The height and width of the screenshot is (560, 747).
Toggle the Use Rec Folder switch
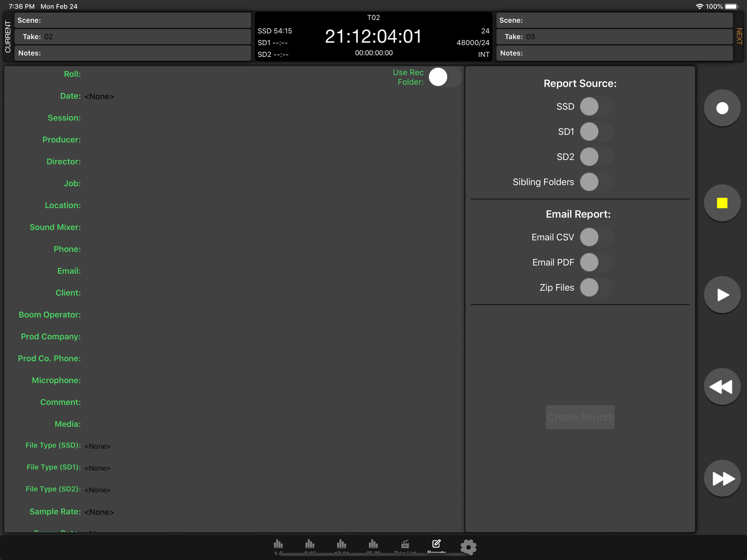coord(445,77)
